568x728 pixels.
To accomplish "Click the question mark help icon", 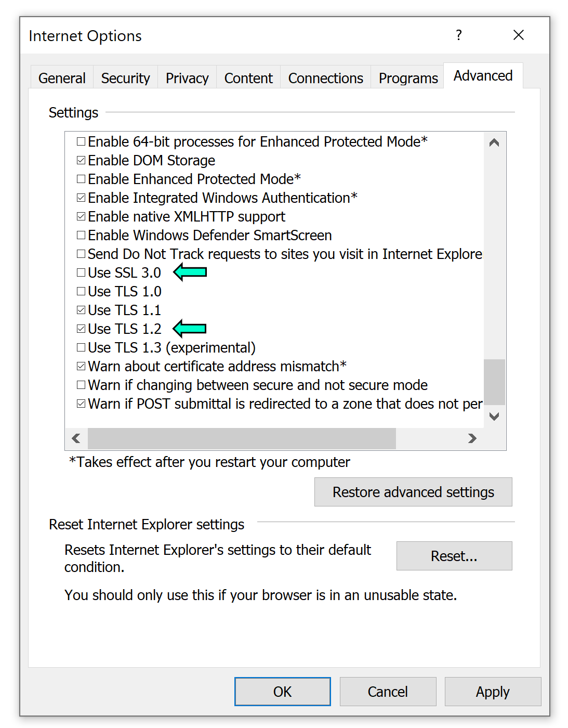I will click(x=458, y=35).
